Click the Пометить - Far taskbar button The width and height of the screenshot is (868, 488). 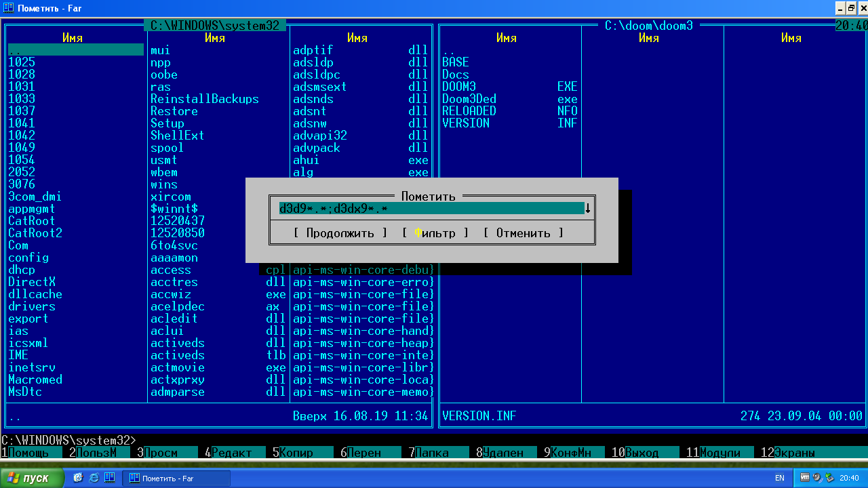click(x=175, y=478)
